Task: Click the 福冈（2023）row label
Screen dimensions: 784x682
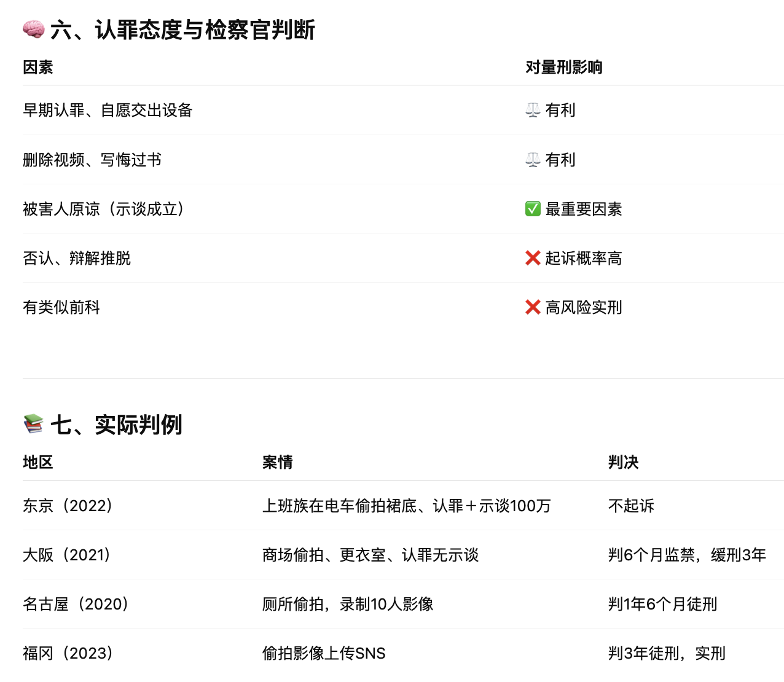Action: [x=68, y=654]
